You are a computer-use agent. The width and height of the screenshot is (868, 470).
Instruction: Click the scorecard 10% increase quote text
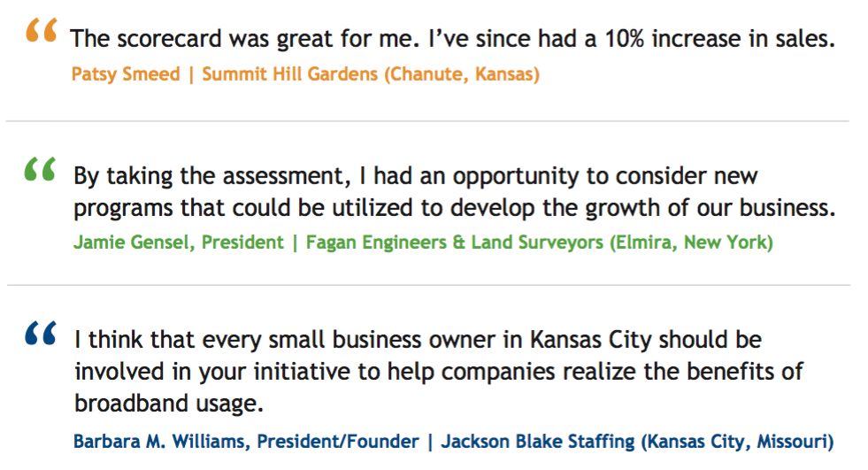(x=452, y=39)
